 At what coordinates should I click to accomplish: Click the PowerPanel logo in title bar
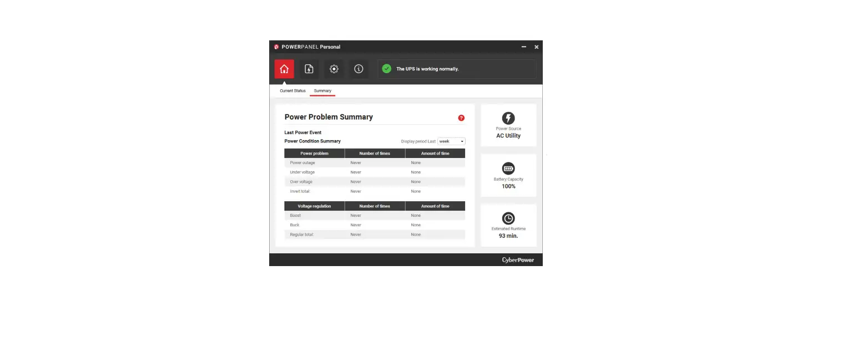coord(276,47)
